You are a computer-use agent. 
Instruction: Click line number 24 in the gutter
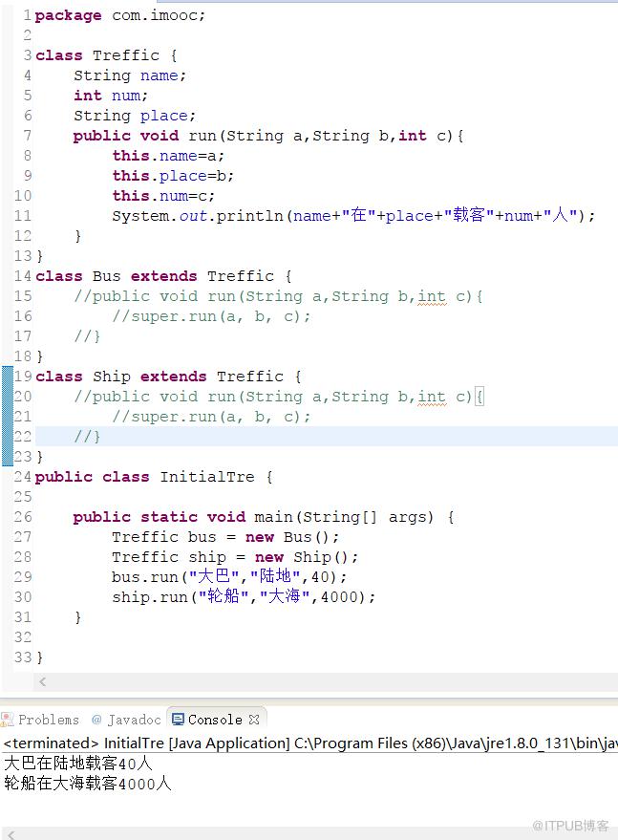(x=23, y=476)
